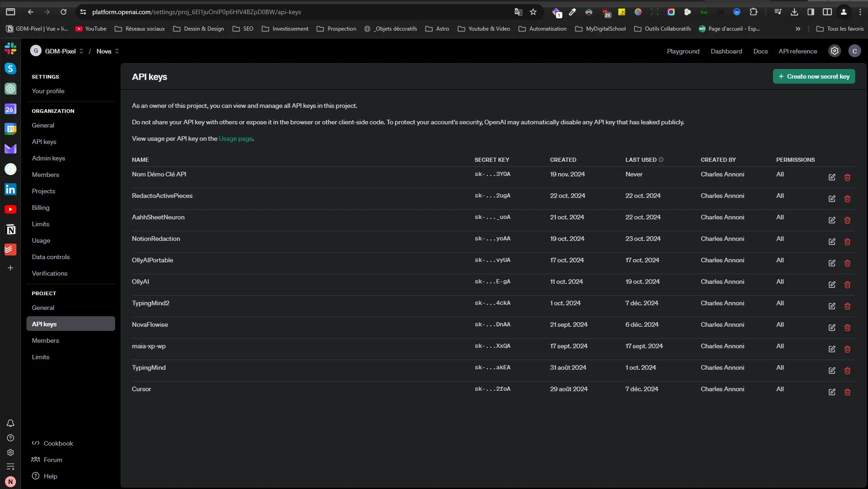The width and height of the screenshot is (868, 489).
Task: Delete the OllyAI key
Action: (847, 285)
